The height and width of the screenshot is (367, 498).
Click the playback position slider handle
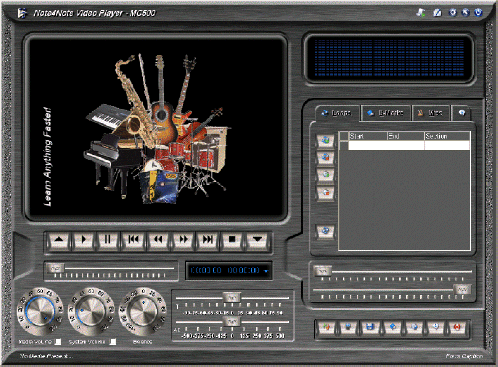[55, 268]
